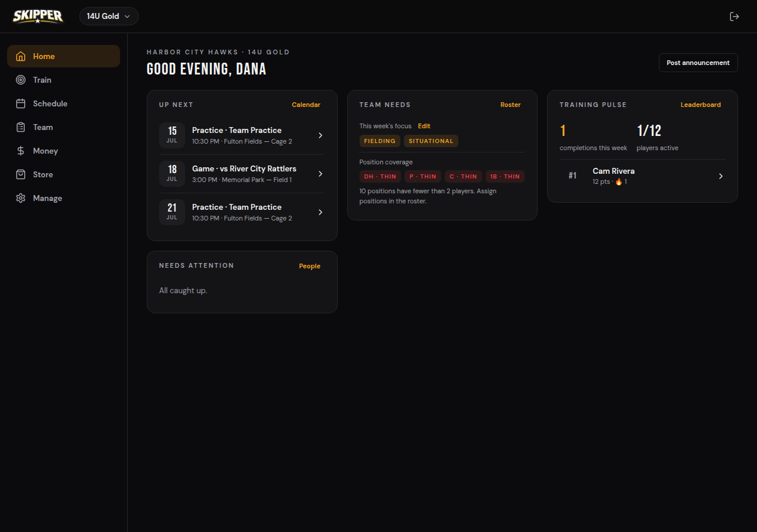
Task: Click the Schedule calendar icon
Action: [x=21, y=103]
